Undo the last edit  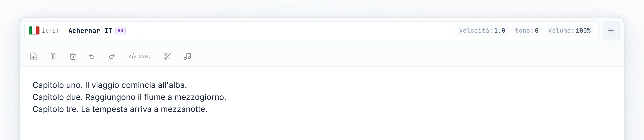click(92, 56)
